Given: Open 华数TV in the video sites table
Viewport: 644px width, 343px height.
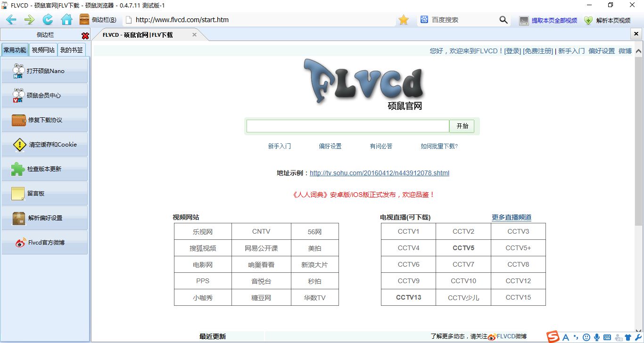Looking at the screenshot, I should point(315,298).
